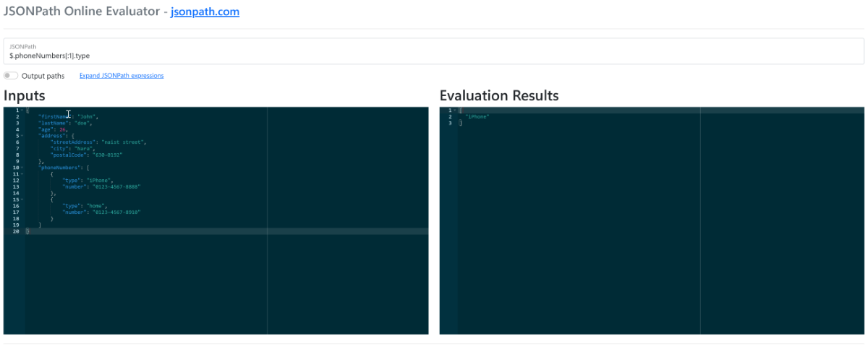Click the "iPhone" value in Evaluation Results
868x346 pixels.
pos(477,116)
